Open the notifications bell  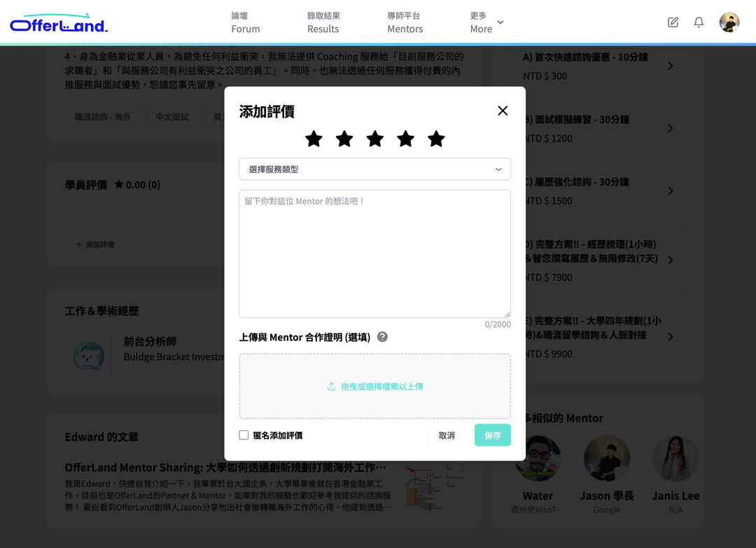coord(699,22)
